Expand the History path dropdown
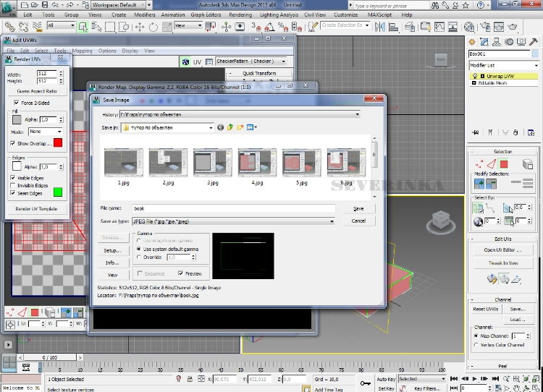Screen dimensions: 543x392 (357, 114)
